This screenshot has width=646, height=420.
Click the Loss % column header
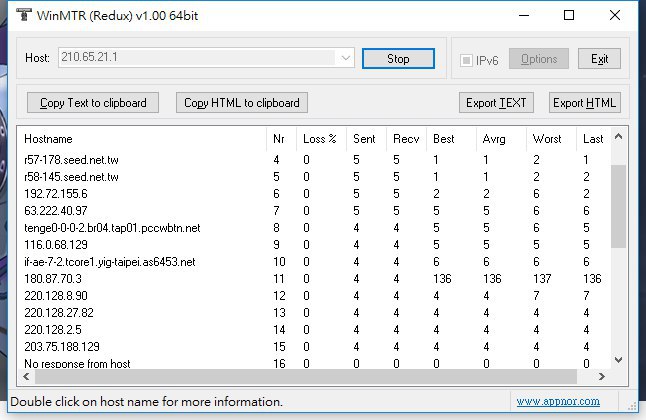[319, 139]
